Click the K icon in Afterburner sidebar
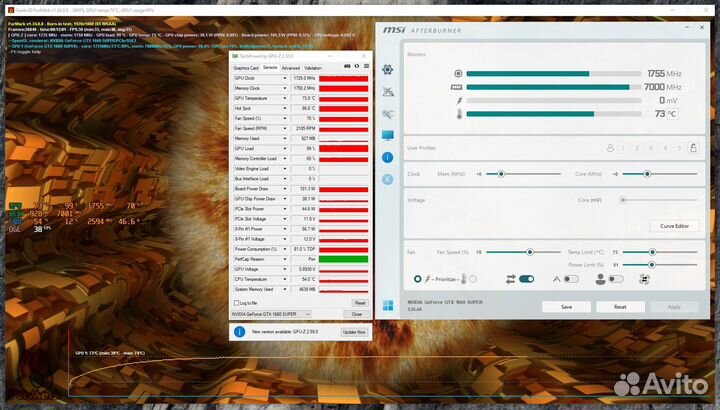 (388, 179)
